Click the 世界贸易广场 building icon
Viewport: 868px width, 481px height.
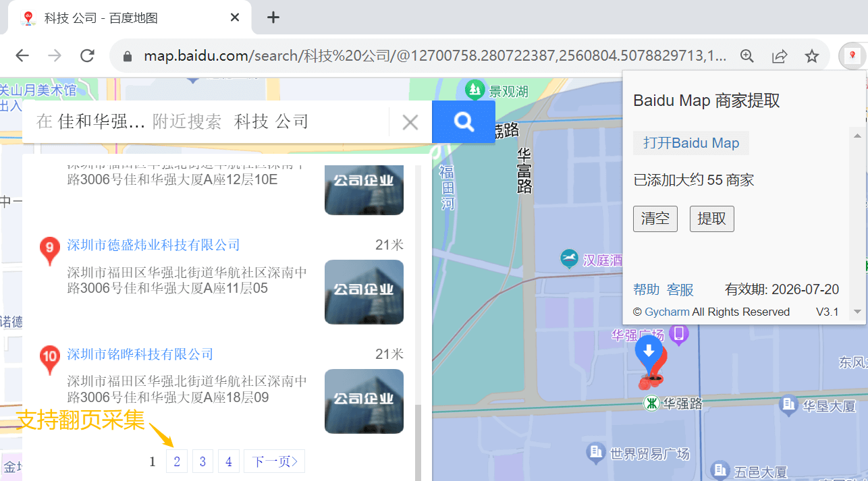(595, 453)
